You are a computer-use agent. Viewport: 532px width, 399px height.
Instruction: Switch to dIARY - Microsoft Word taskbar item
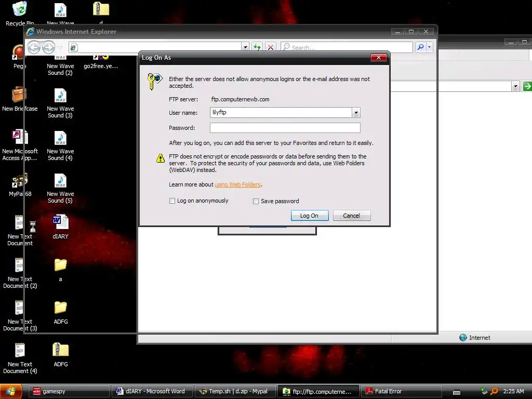click(152, 391)
